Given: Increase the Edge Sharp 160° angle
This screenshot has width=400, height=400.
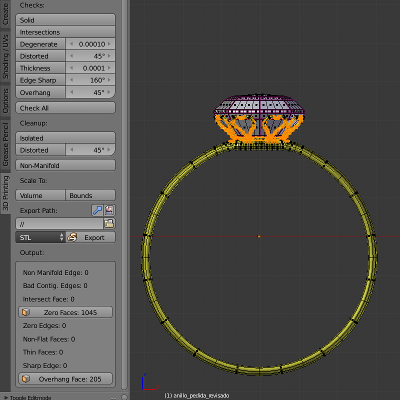Looking at the screenshot, I should coord(109,80).
